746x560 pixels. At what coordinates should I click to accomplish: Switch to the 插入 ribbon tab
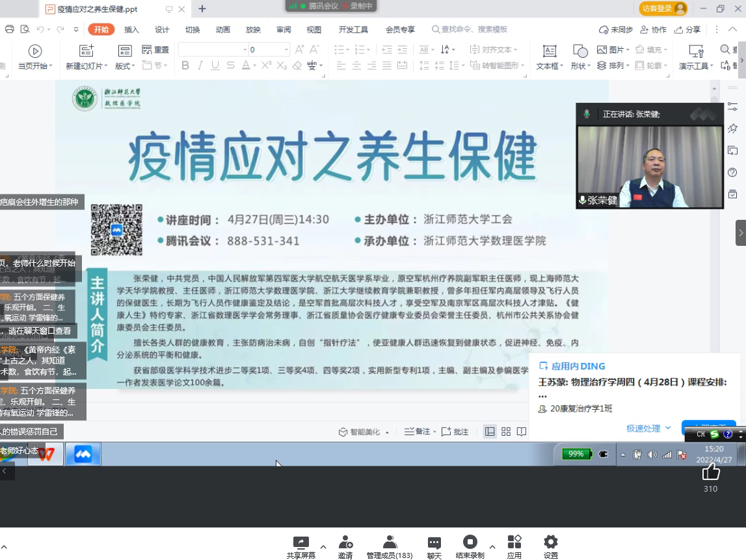[x=131, y=30]
